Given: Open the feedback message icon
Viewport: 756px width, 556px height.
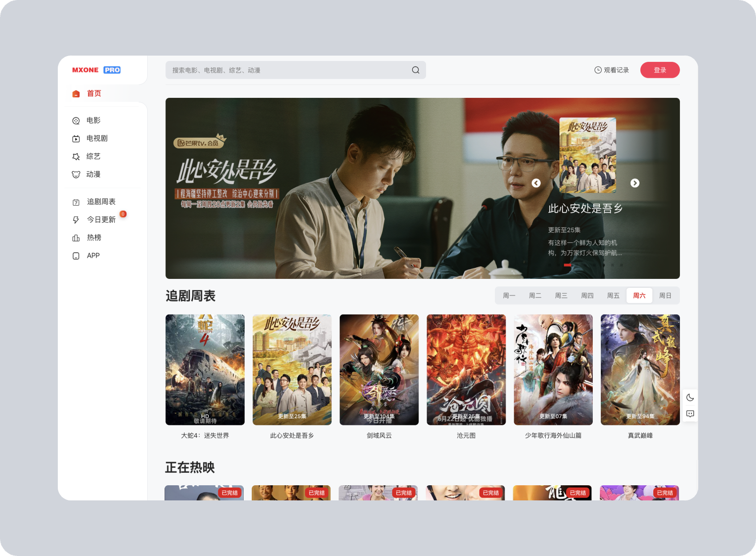Looking at the screenshot, I should (x=690, y=414).
